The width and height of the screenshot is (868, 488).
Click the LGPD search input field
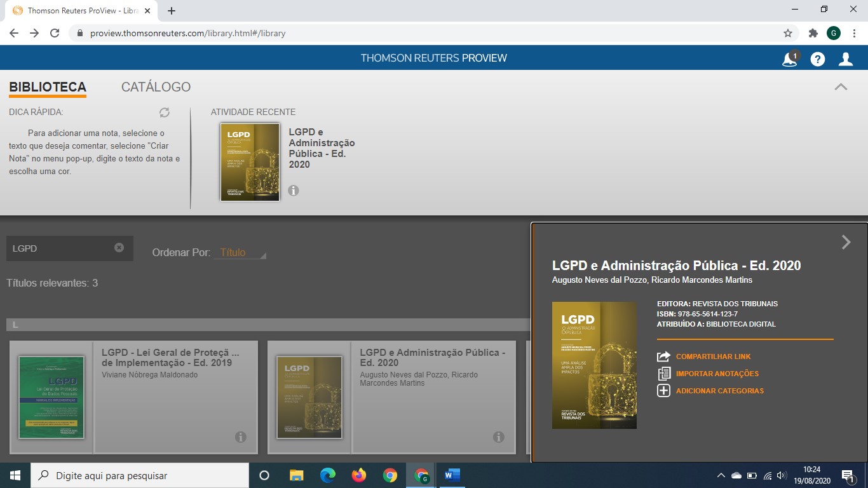click(60, 248)
